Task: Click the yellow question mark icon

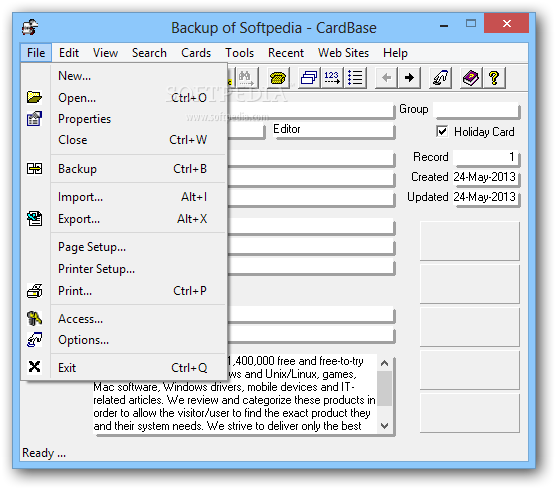Action: (x=494, y=77)
